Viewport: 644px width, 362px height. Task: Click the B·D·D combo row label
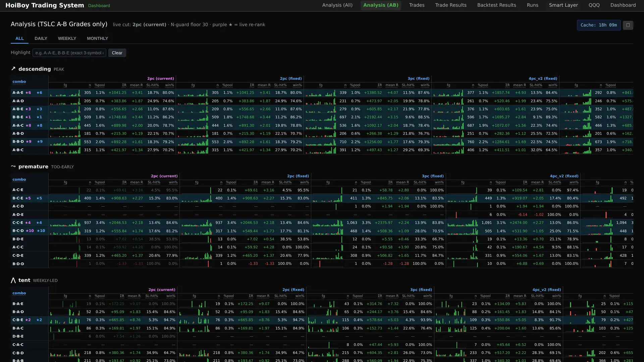pyautogui.click(x=18, y=264)
